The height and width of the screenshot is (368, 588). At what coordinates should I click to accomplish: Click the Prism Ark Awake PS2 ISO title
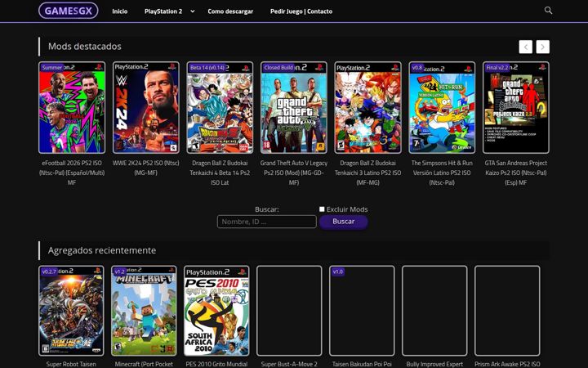507,364
